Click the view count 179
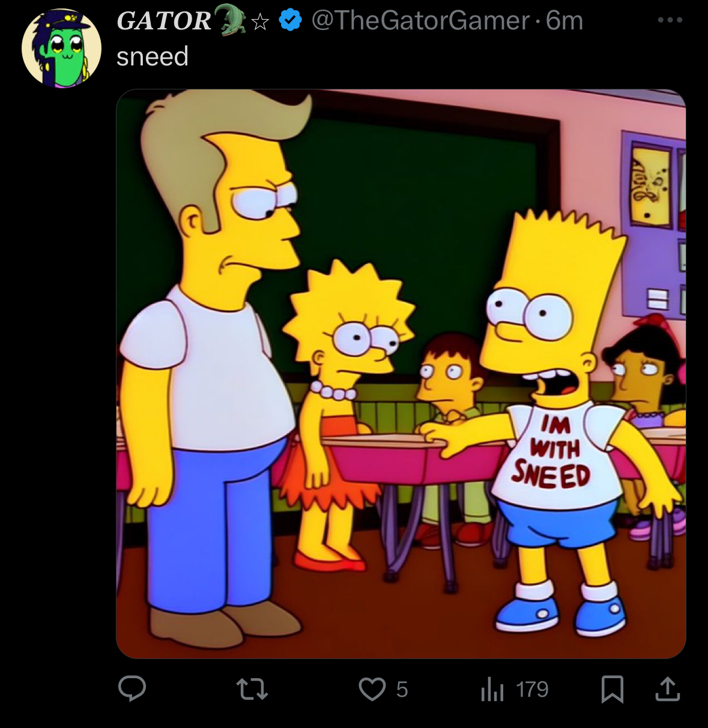Image resolution: width=708 pixels, height=728 pixels. tap(532, 690)
